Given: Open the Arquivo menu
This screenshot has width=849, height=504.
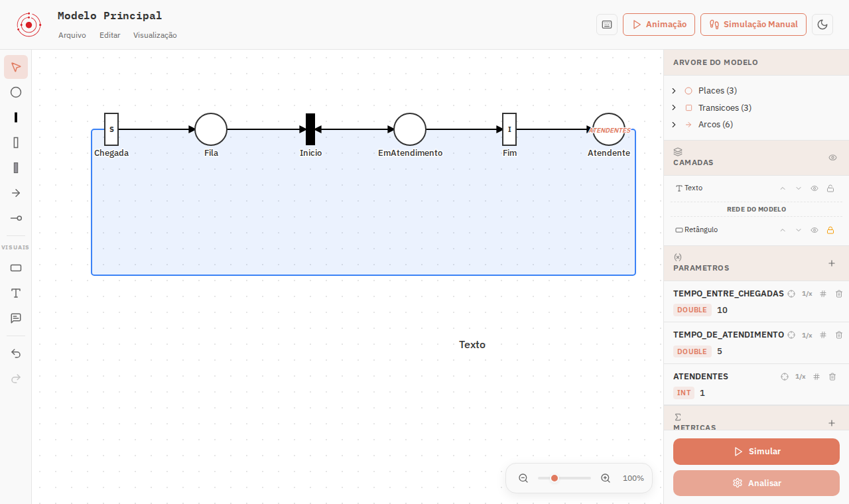Looking at the screenshot, I should pos(72,35).
